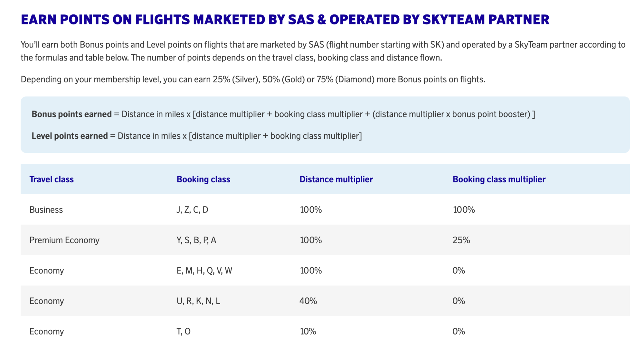Click the intro paragraph starting 'You'll earn both'
The height and width of the screenshot is (357, 644).
[x=323, y=51]
